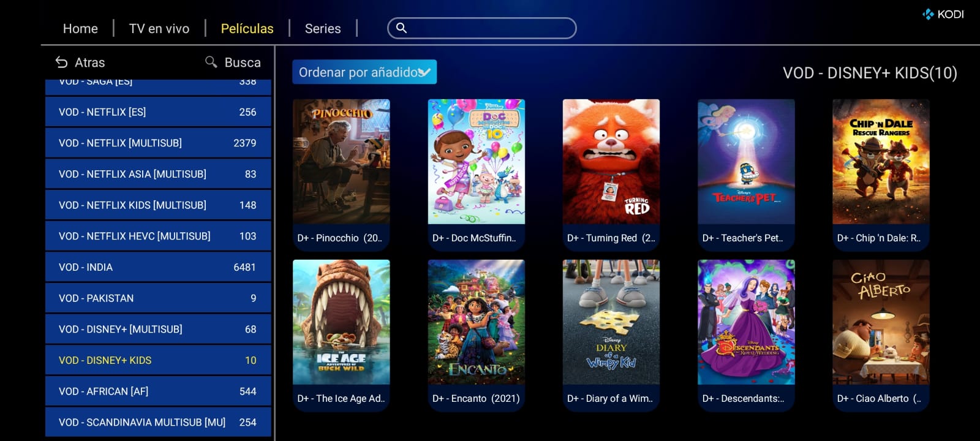
Task: Open the Turning Red poster
Action: 611,162
